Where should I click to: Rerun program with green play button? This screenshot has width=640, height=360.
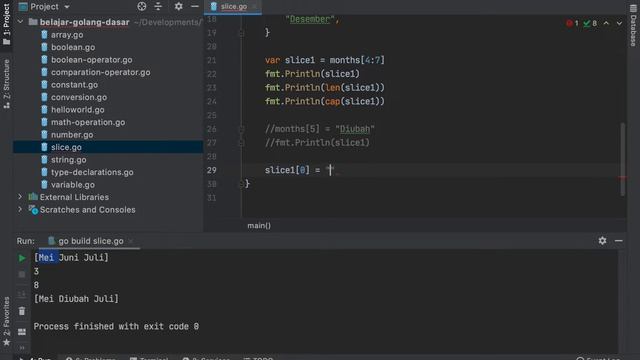click(x=22, y=258)
